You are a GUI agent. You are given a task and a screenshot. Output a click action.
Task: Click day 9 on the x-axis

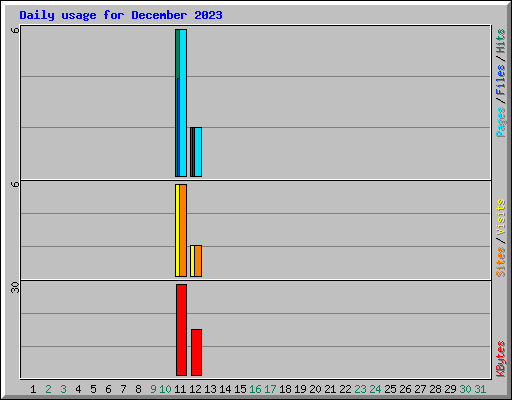point(153,389)
